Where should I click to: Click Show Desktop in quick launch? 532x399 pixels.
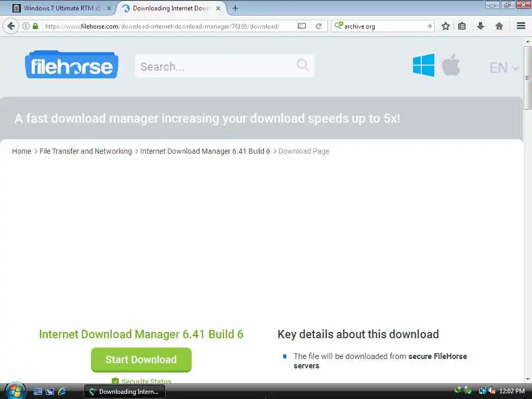(x=37, y=392)
